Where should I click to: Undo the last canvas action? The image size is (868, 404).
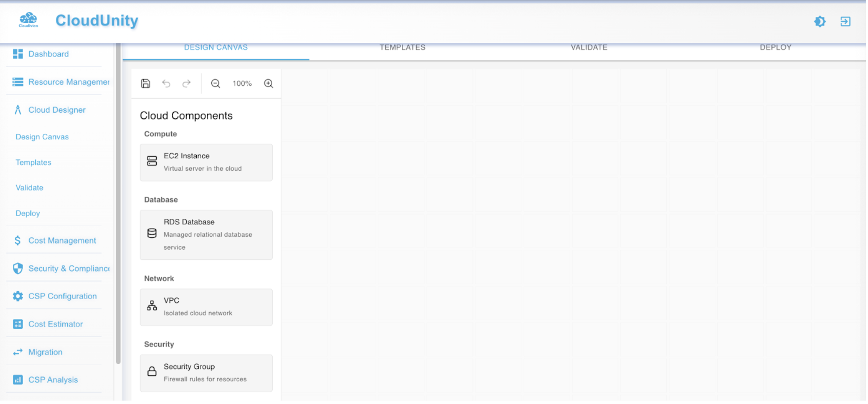(x=166, y=83)
